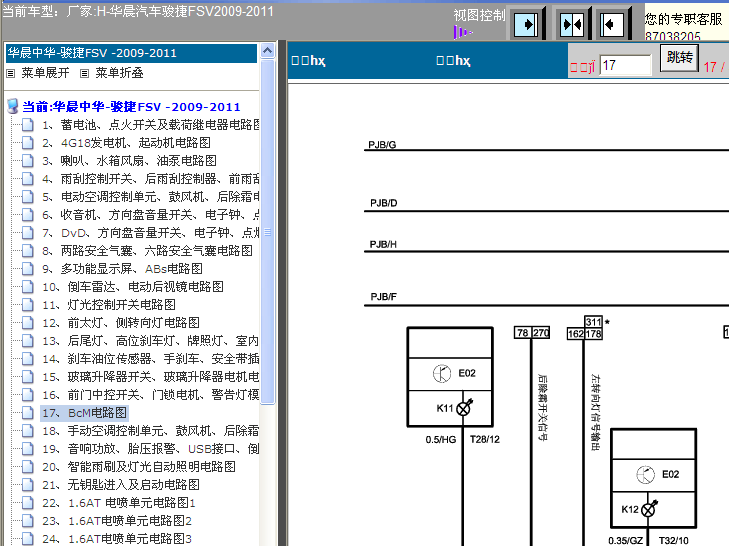The height and width of the screenshot is (546, 729).
Task: Click the page icon beside 11、灯光控制开关
Action: [x=28, y=305]
